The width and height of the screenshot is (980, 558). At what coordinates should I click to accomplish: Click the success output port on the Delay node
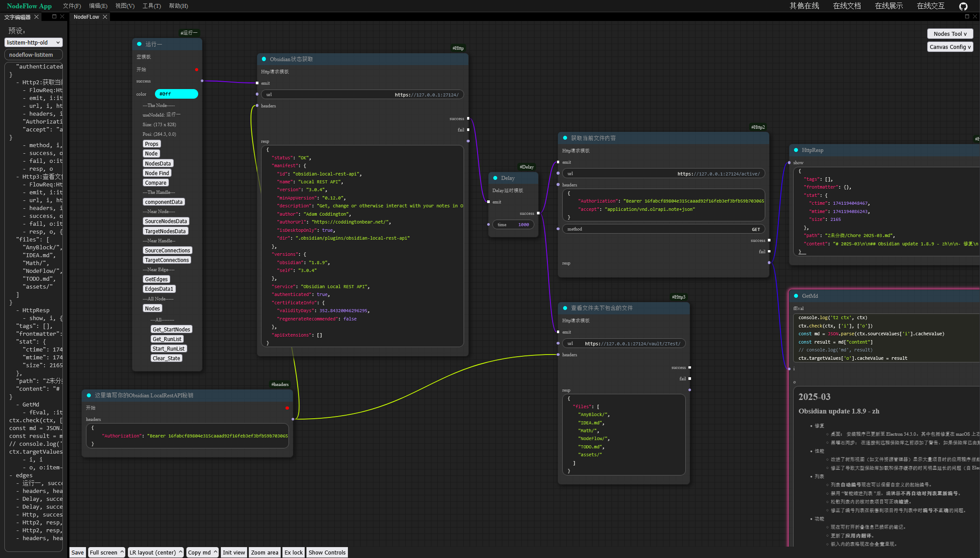click(x=538, y=214)
